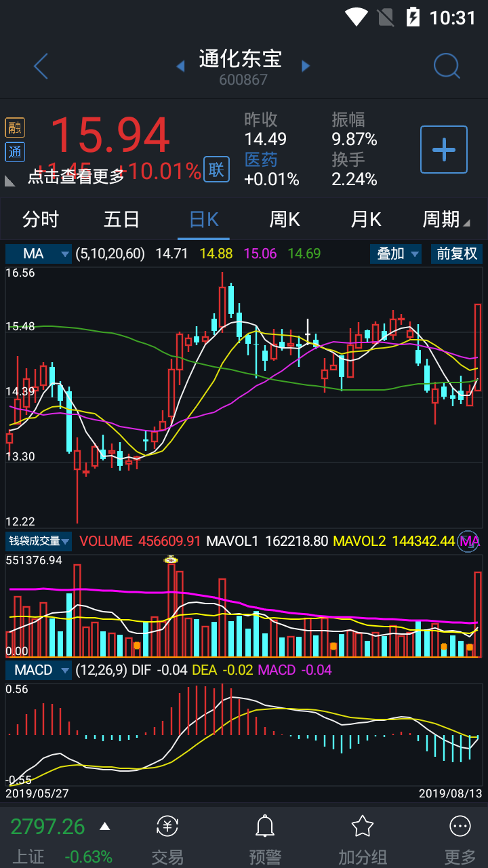Tap the 通化东宝 stock title

241,59
